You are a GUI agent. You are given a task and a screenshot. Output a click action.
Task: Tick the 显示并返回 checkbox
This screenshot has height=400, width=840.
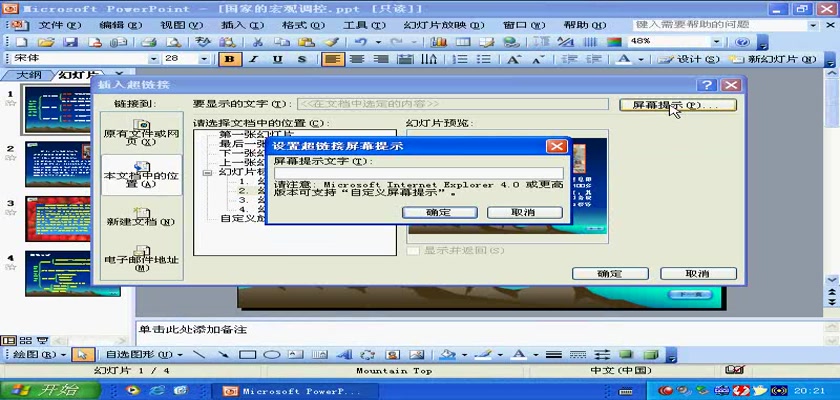(412, 251)
